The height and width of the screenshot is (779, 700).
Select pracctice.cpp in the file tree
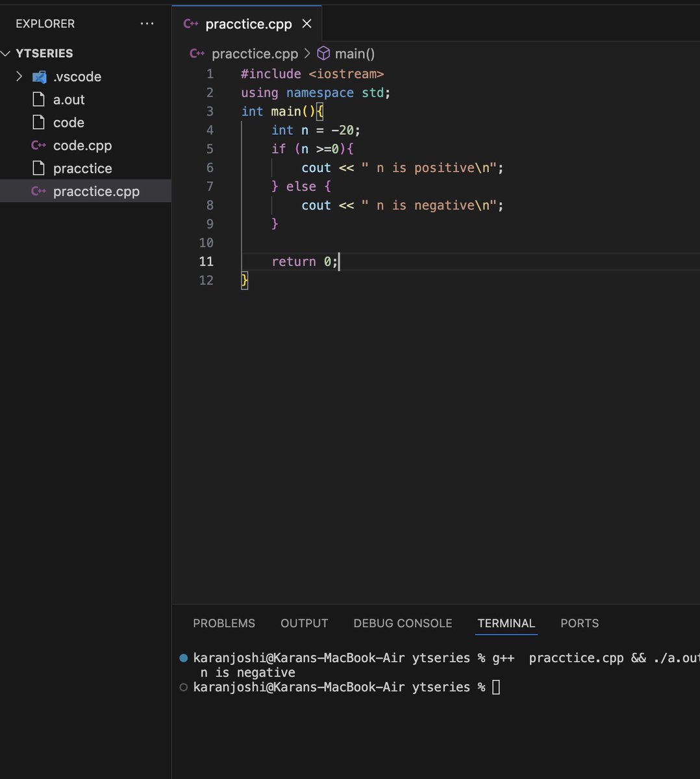(86, 192)
